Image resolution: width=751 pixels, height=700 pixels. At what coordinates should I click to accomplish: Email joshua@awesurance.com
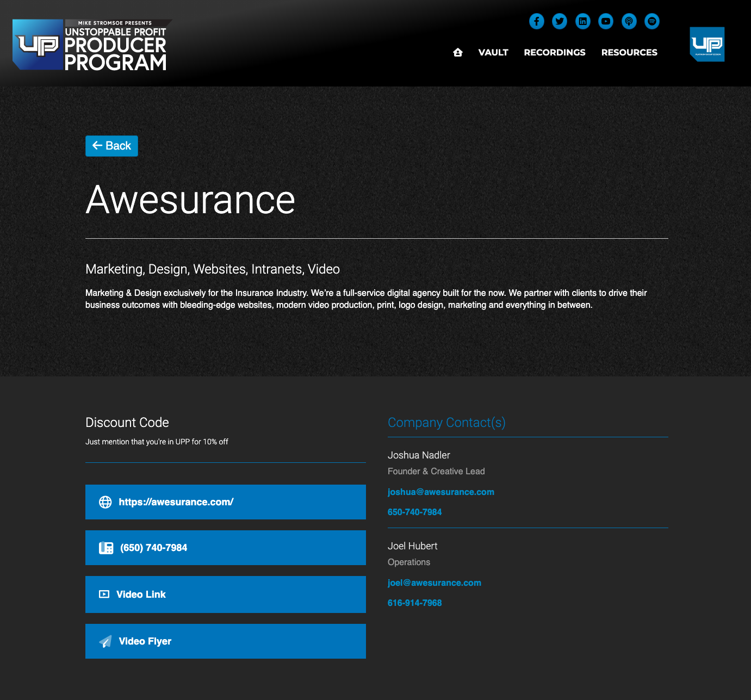coord(441,492)
